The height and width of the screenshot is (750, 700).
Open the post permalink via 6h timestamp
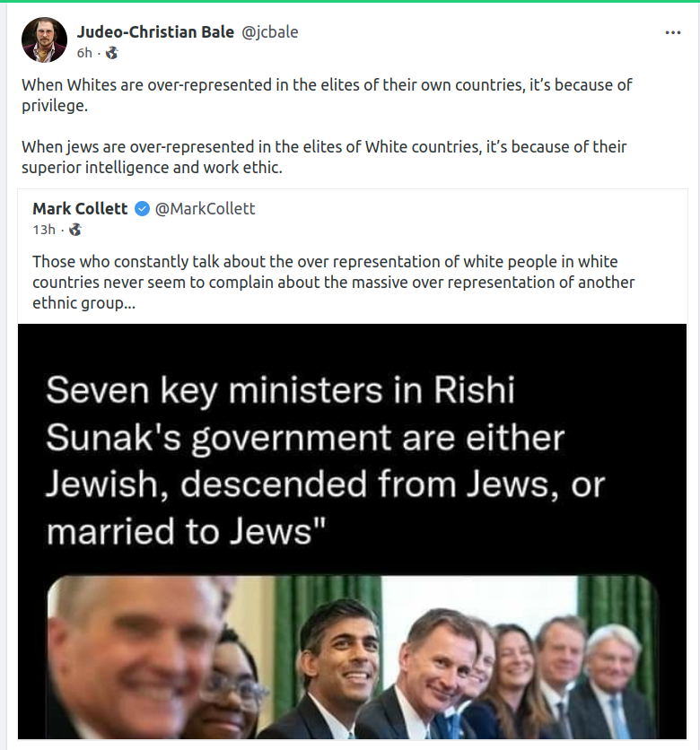point(84,53)
